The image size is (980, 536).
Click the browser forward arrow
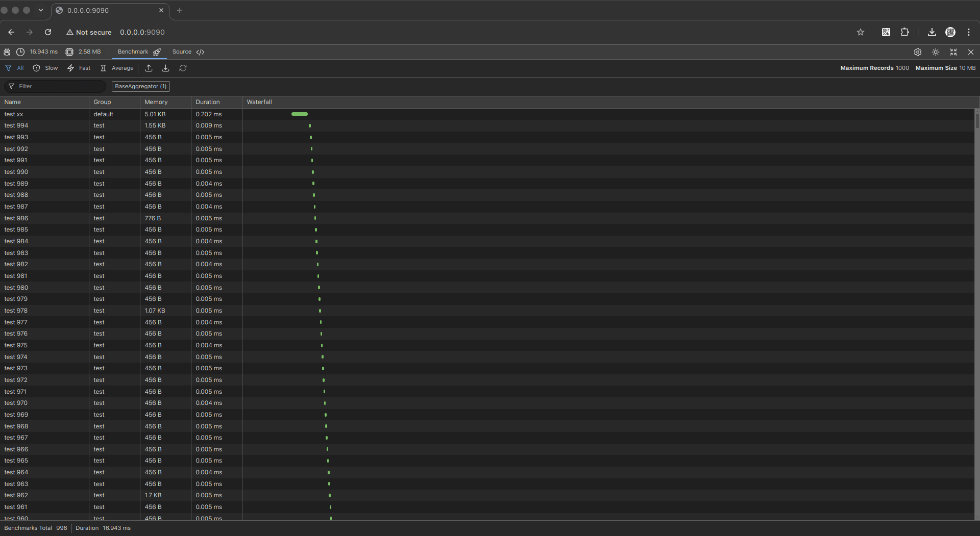[30, 32]
